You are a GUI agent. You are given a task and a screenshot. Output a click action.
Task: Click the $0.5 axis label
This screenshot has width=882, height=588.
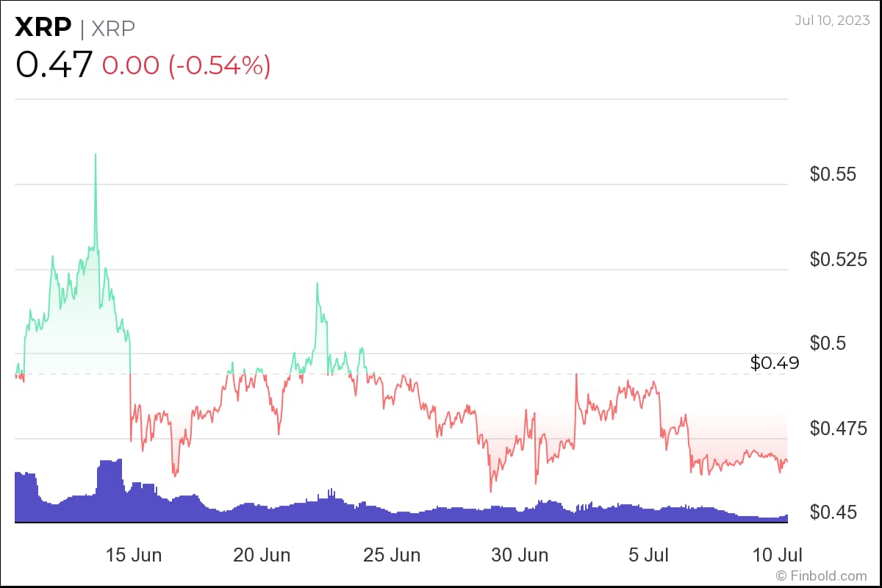[x=827, y=343]
